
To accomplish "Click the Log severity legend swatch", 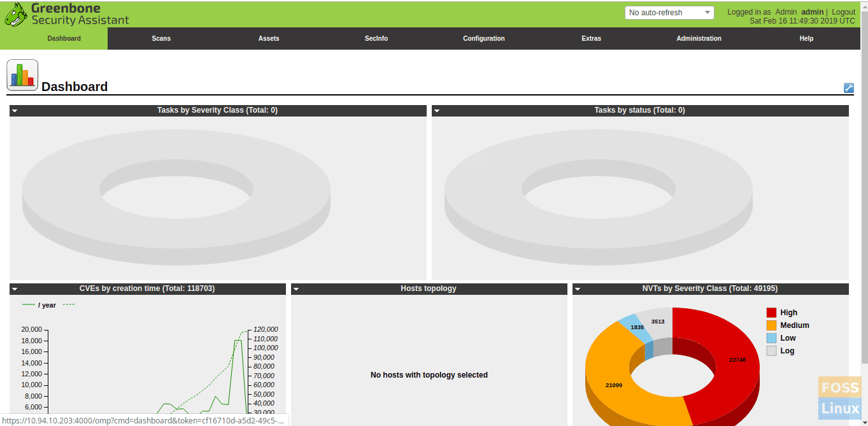I will [x=771, y=351].
